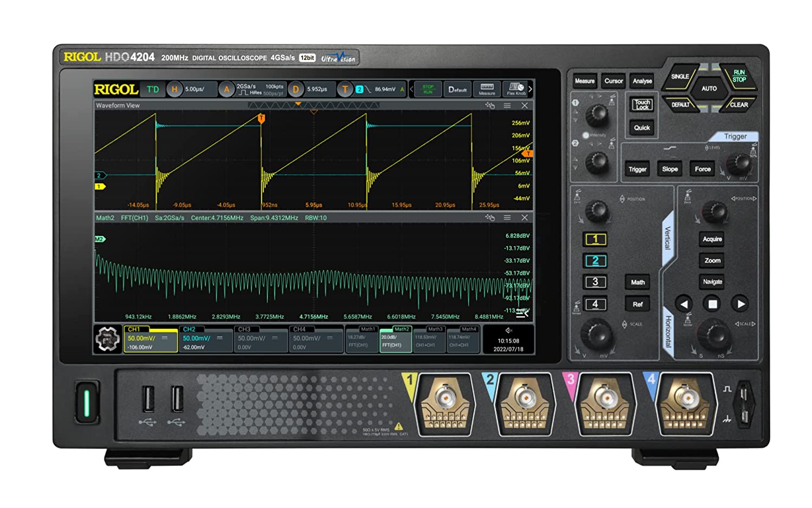The height and width of the screenshot is (508, 812).
Task: Enable the Touch Lock button
Action: (x=642, y=104)
